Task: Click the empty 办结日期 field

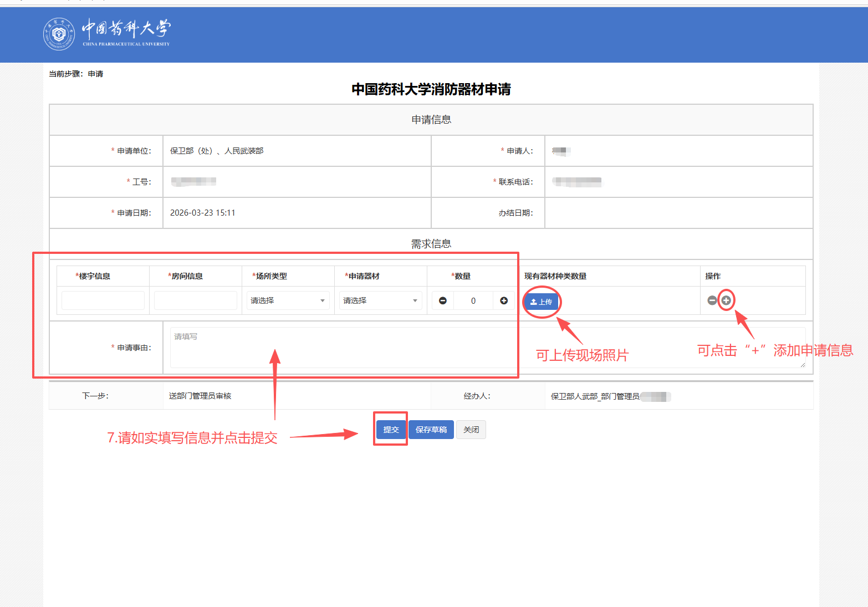Action: 678,213
